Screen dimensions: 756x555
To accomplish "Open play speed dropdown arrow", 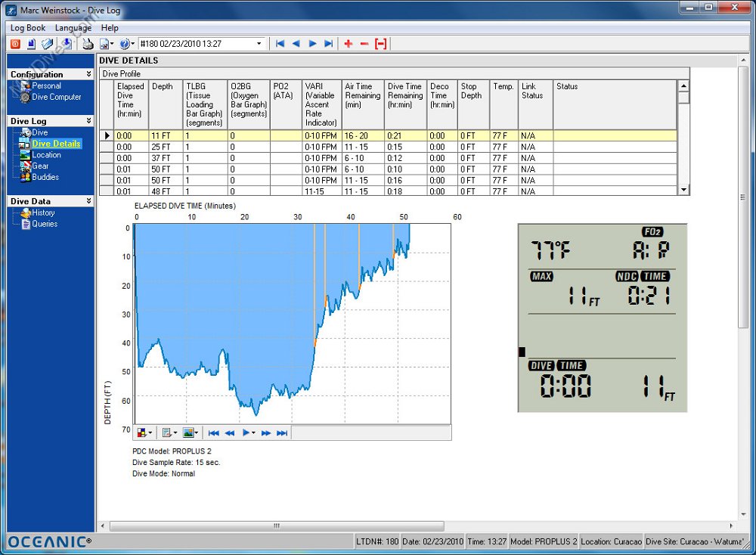I will coord(253,433).
